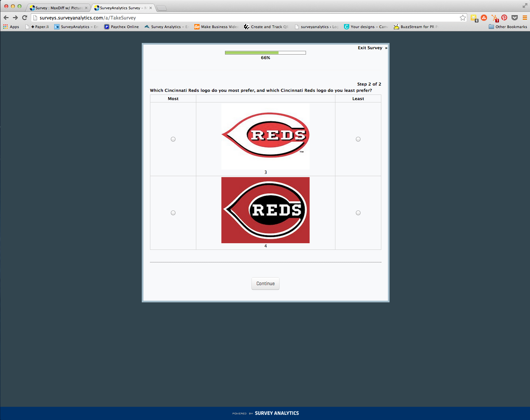Open the Apps bookmarks shortcut
This screenshot has height=420, width=530.
coord(11,27)
